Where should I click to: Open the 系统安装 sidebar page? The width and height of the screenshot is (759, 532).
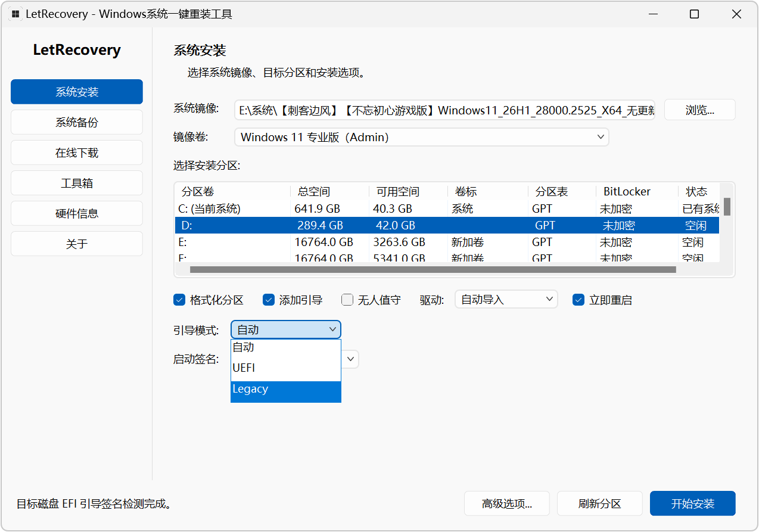pos(77,92)
